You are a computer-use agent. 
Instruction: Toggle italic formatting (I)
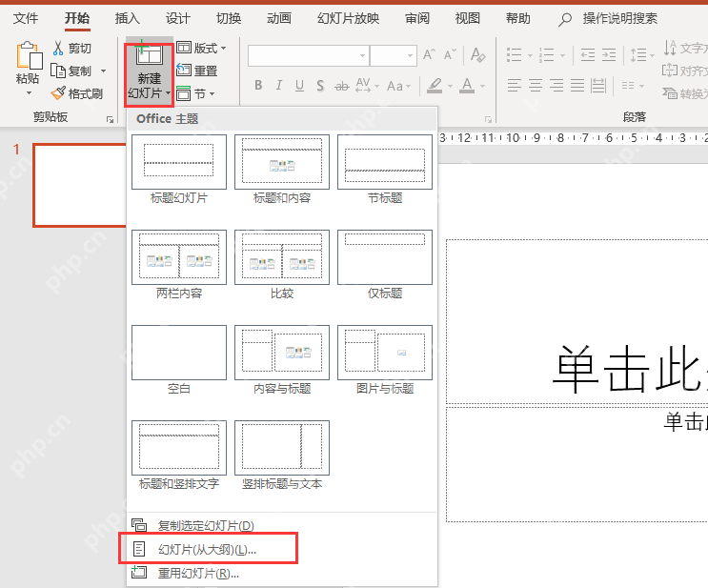279,86
